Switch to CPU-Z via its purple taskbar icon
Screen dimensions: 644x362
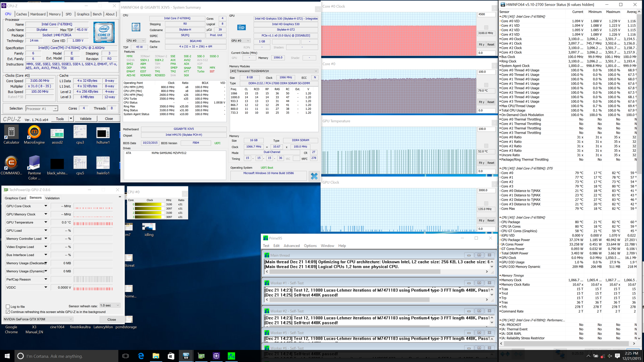click(216, 356)
